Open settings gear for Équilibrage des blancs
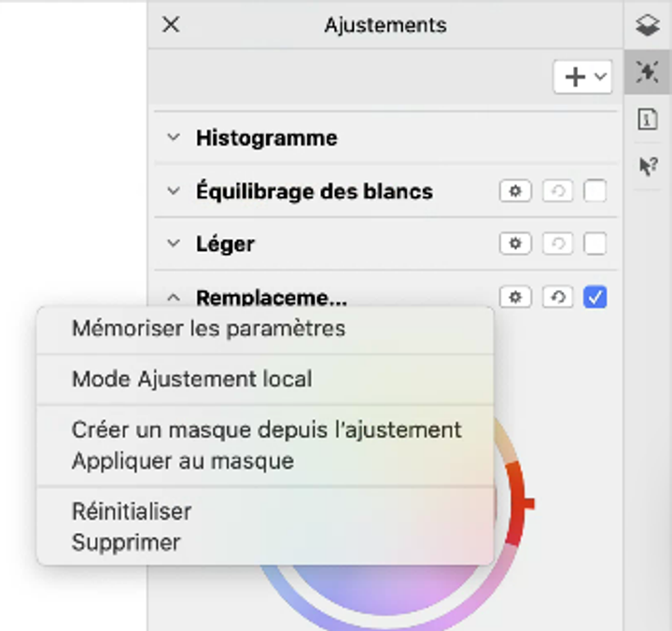This screenshot has height=631, width=672. coord(514,191)
